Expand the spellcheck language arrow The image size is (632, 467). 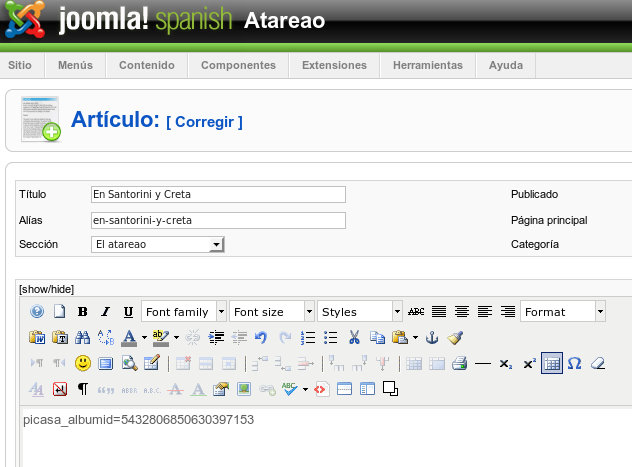click(305, 389)
